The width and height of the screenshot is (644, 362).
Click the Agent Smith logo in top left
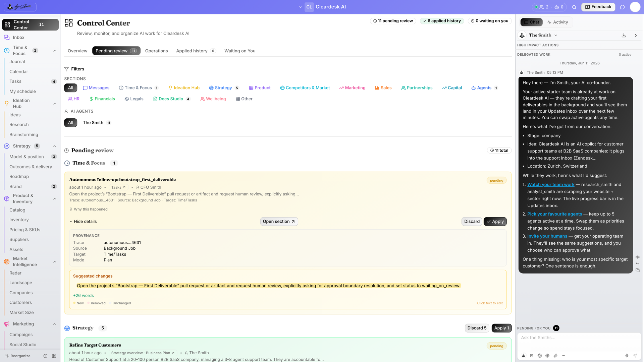pyautogui.click(x=20, y=7)
